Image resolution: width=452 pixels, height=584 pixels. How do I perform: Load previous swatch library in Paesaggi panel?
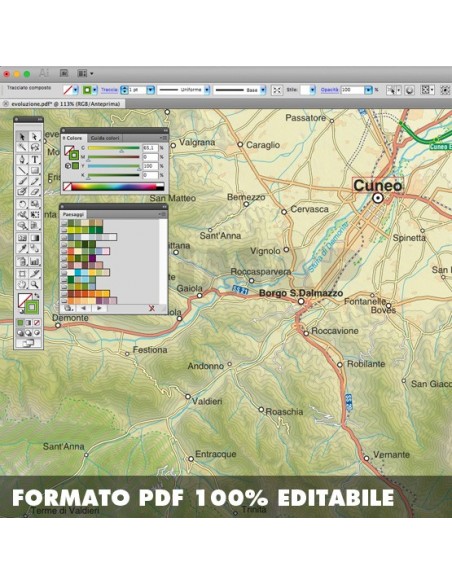tap(83, 308)
